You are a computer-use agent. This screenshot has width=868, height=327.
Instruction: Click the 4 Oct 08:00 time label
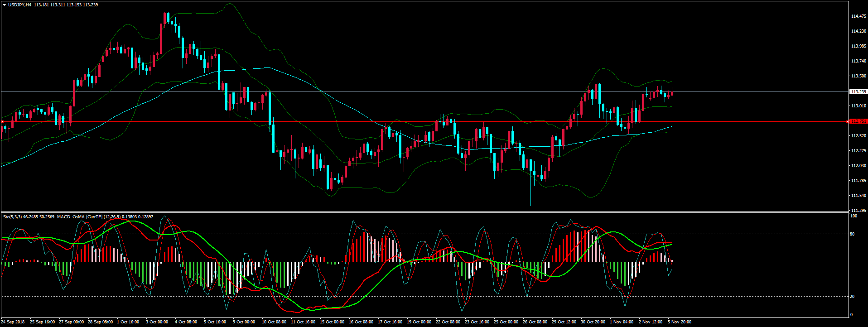coord(186,322)
